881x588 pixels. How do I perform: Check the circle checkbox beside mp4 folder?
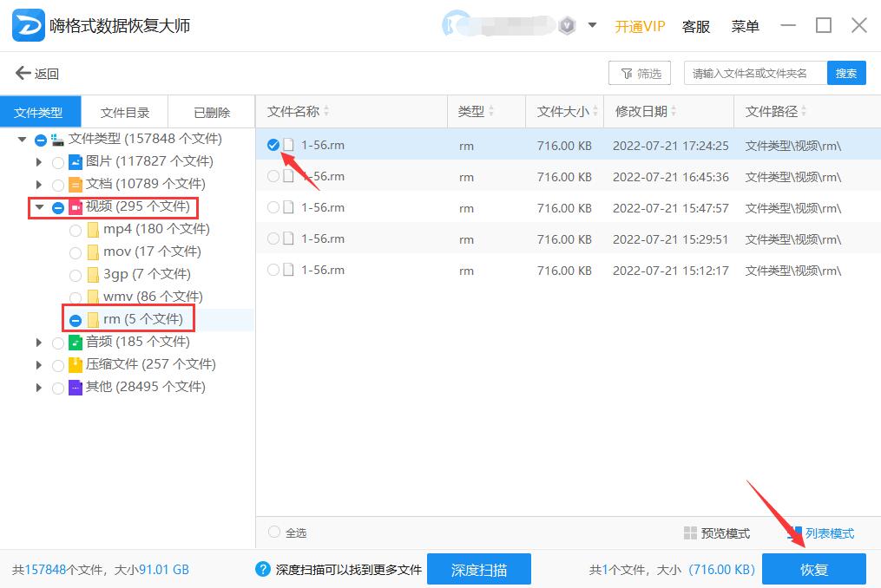click(76, 228)
